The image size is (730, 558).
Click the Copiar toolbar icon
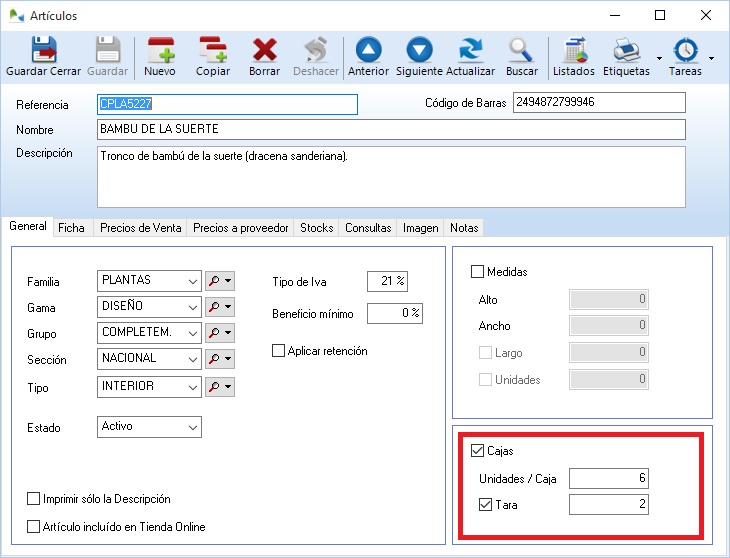click(212, 51)
